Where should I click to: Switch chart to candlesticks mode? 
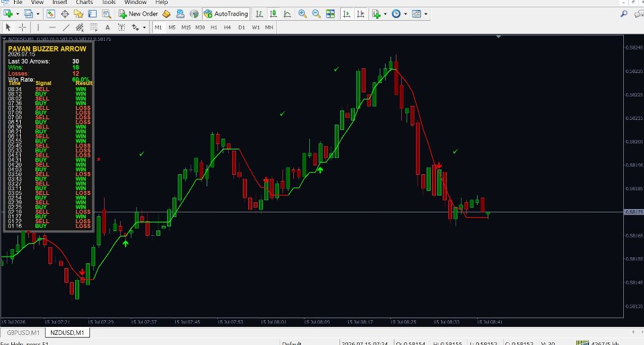[273, 13]
